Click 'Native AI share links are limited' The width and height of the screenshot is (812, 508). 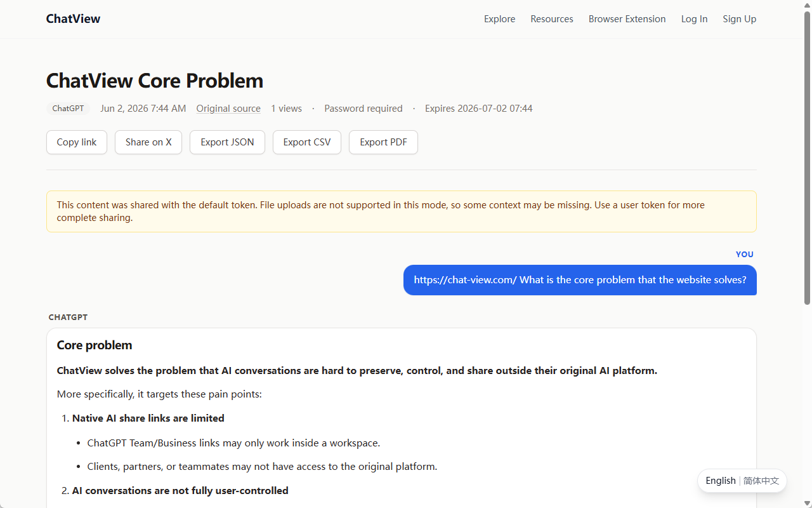[148, 418]
